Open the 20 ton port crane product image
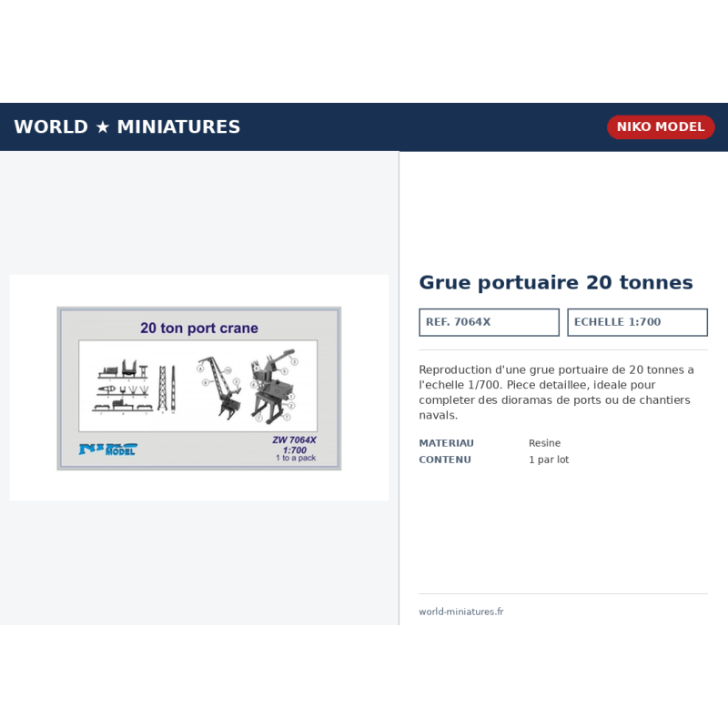Viewport: 728px width, 728px height. click(x=199, y=389)
